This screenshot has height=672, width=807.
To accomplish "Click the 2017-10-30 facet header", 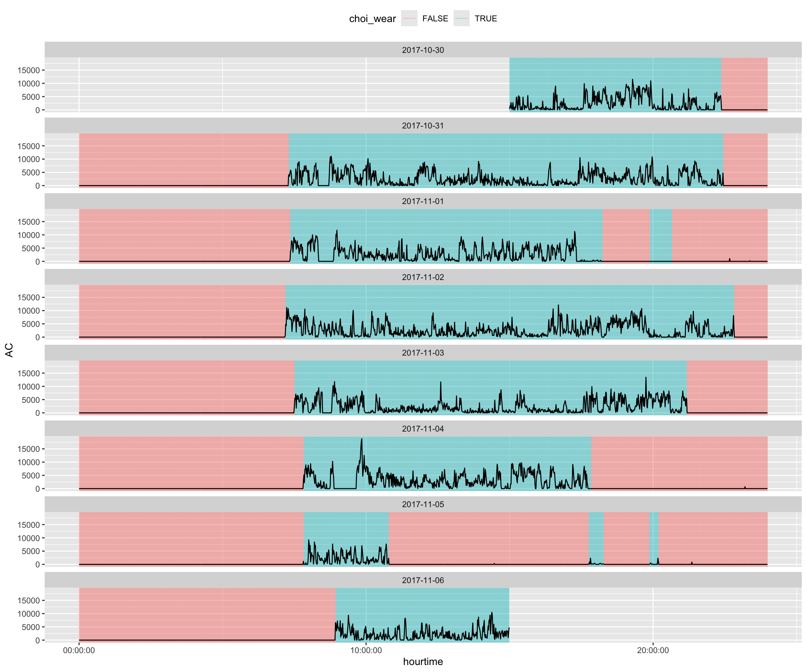I will 423,50.
